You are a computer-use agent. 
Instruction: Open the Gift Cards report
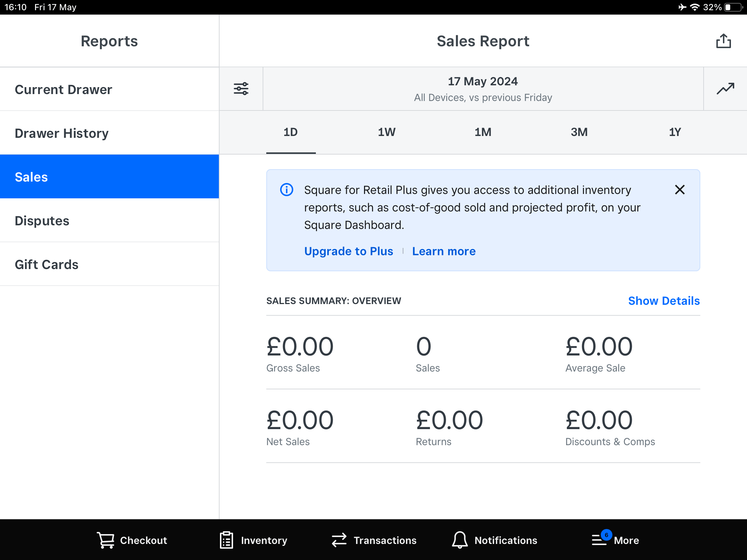pyautogui.click(x=46, y=264)
